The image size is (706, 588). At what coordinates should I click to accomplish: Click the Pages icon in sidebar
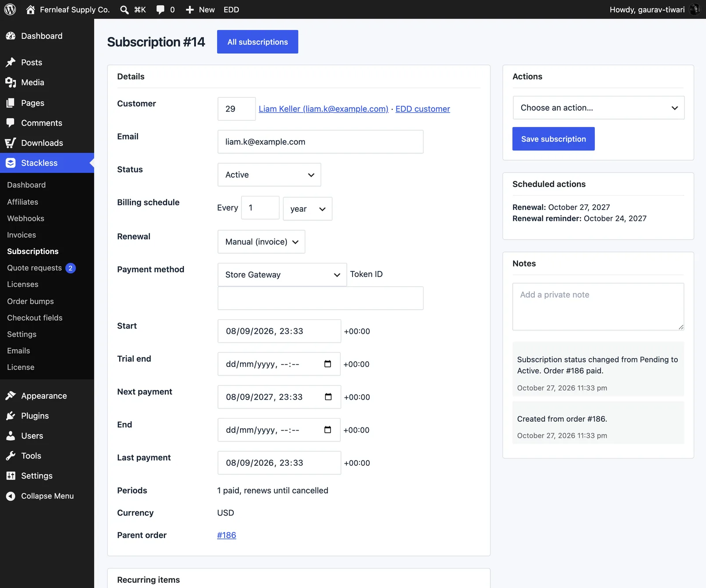coord(11,103)
